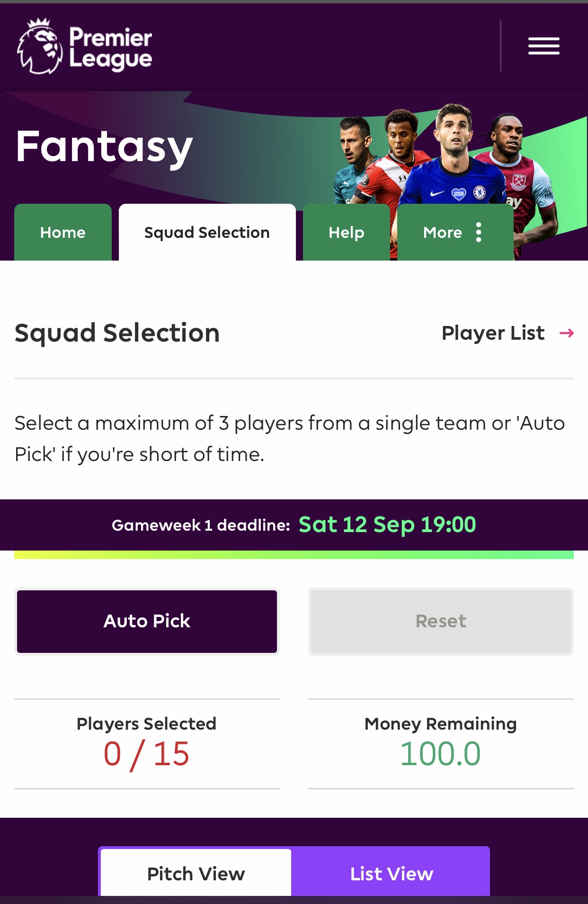Image resolution: width=588 pixels, height=904 pixels.
Task: Click the Premier League wordmark text
Action: tap(110, 48)
